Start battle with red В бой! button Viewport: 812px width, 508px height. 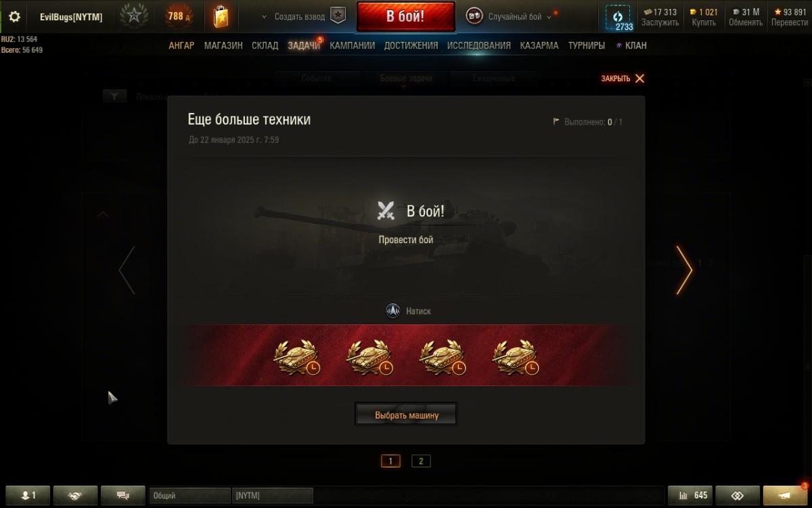click(405, 16)
